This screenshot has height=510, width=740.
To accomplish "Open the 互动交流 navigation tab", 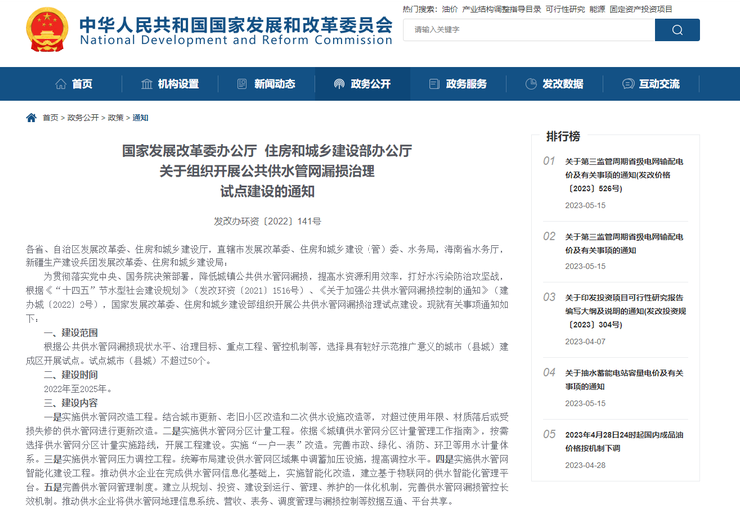I will click(651, 84).
